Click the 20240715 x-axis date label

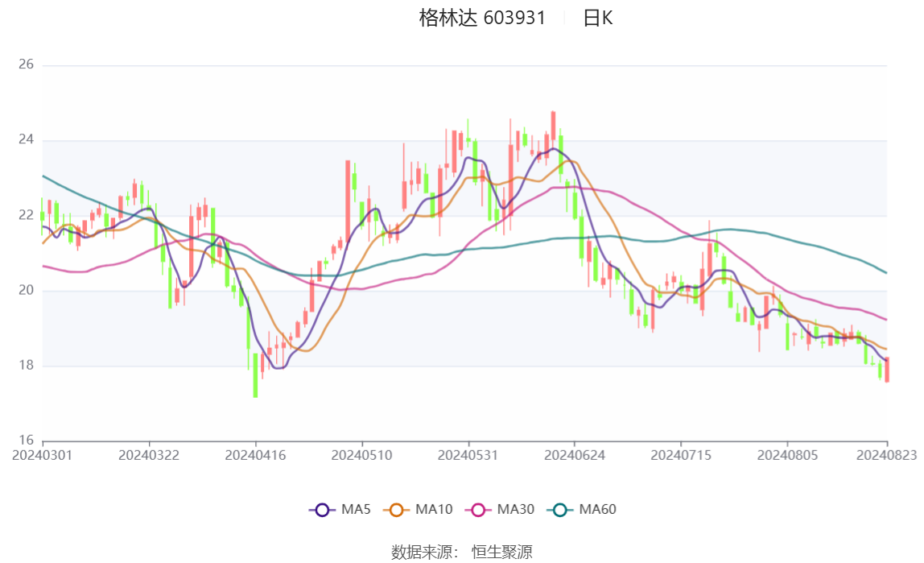click(x=681, y=455)
